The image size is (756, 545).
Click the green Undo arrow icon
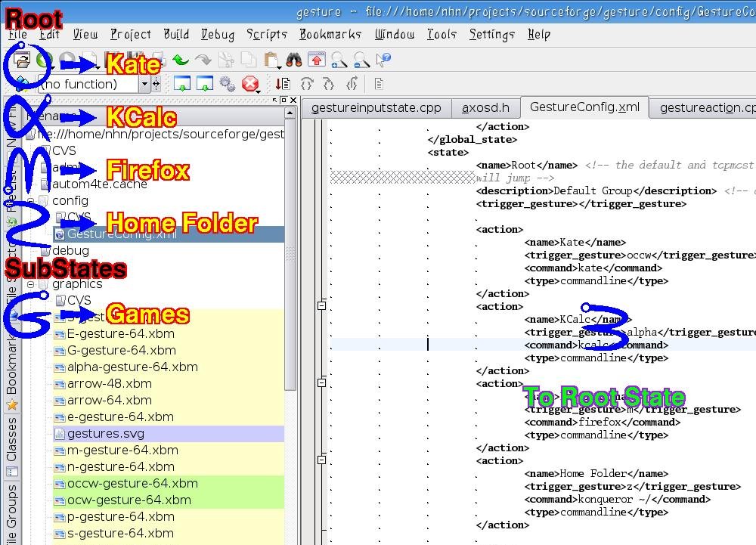[x=181, y=60]
